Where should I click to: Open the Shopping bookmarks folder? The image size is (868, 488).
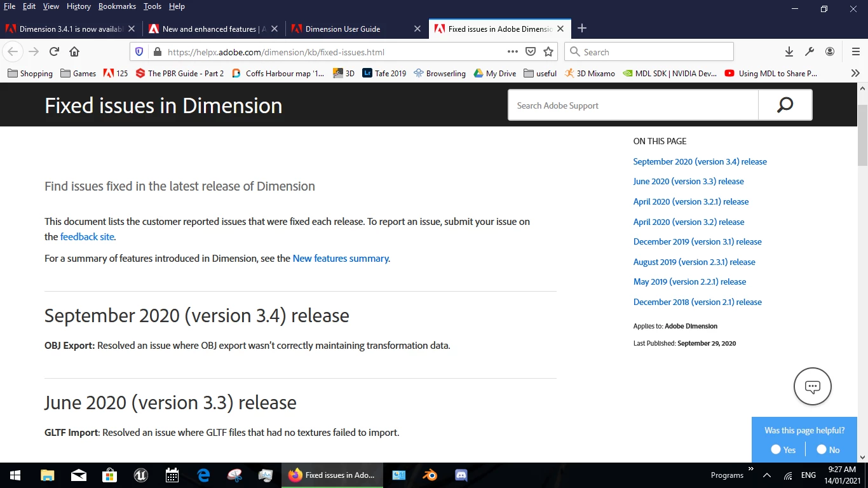coord(30,73)
